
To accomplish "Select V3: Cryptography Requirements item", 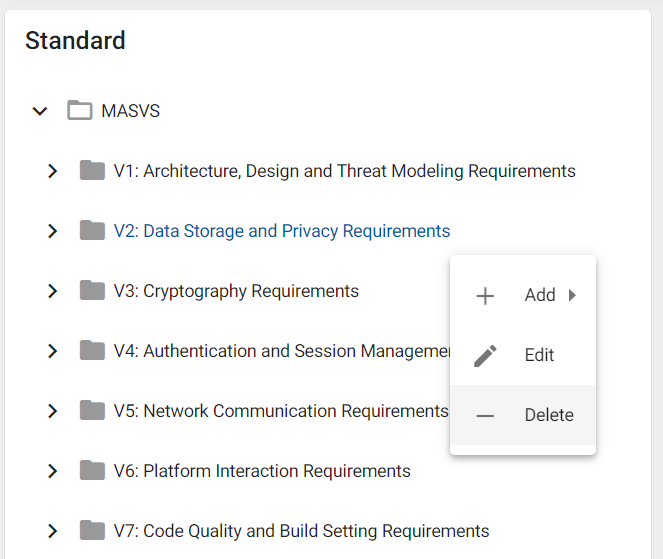I will pos(236,291).
